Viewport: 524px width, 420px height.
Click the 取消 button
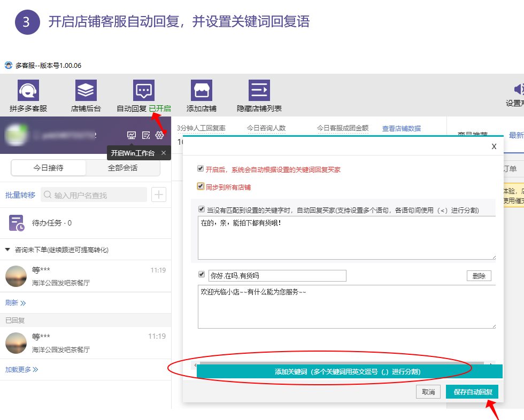pos(428,392)
